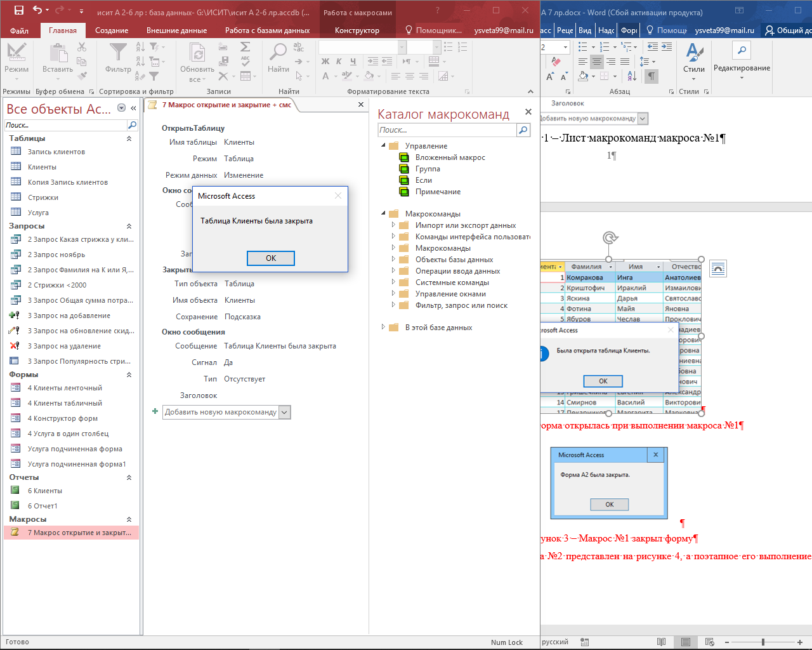Toggle Word read mode in status bar
The height and width of the screenshot is (650, 812).
[662, 642]
